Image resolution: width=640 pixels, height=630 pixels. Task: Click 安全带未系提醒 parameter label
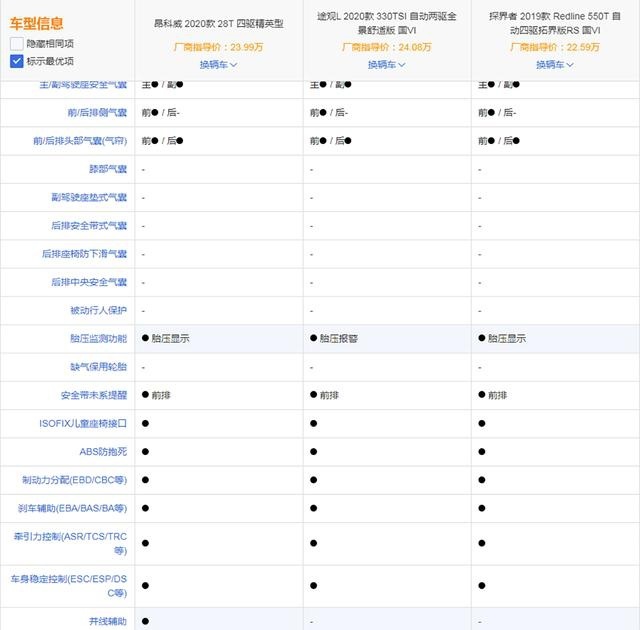(94, 395)
